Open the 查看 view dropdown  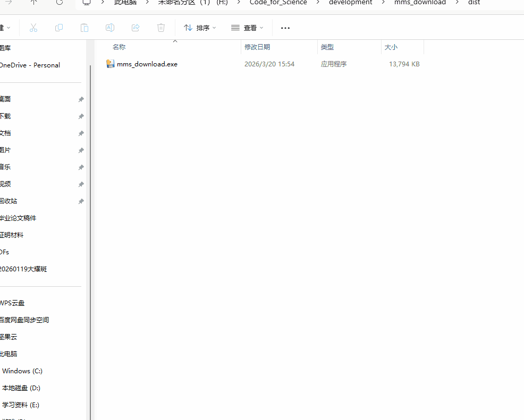pos(247,28)
